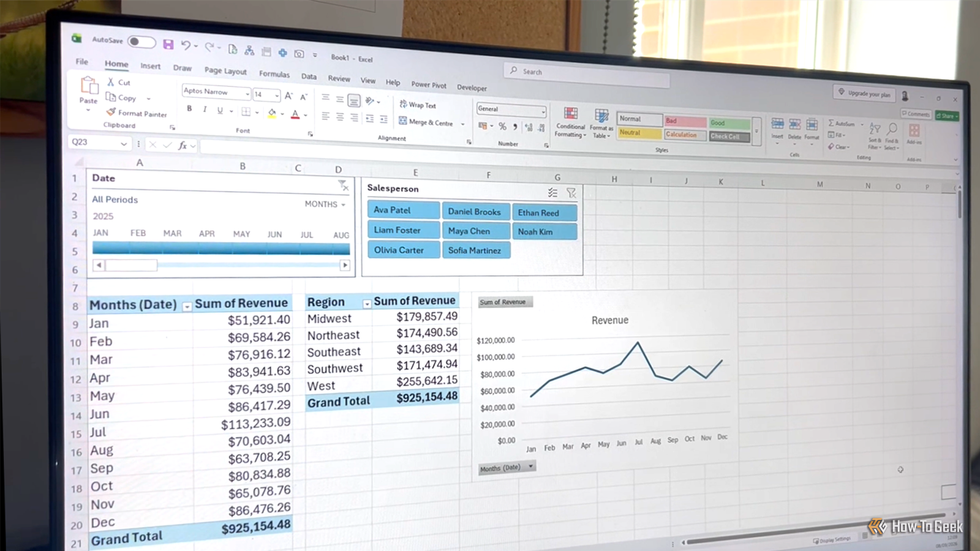Click Wrap Text button
The width and height of the screenshot is (980, 551).
[418, 105]
